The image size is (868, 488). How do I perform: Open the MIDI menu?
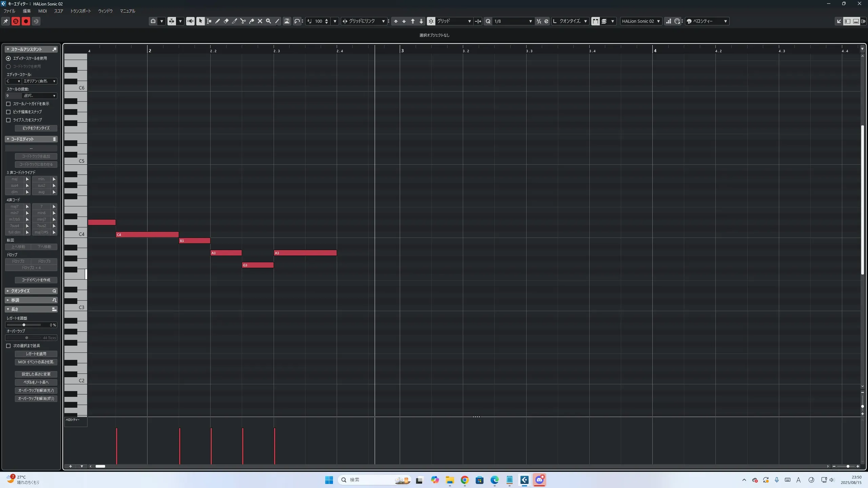42,11
